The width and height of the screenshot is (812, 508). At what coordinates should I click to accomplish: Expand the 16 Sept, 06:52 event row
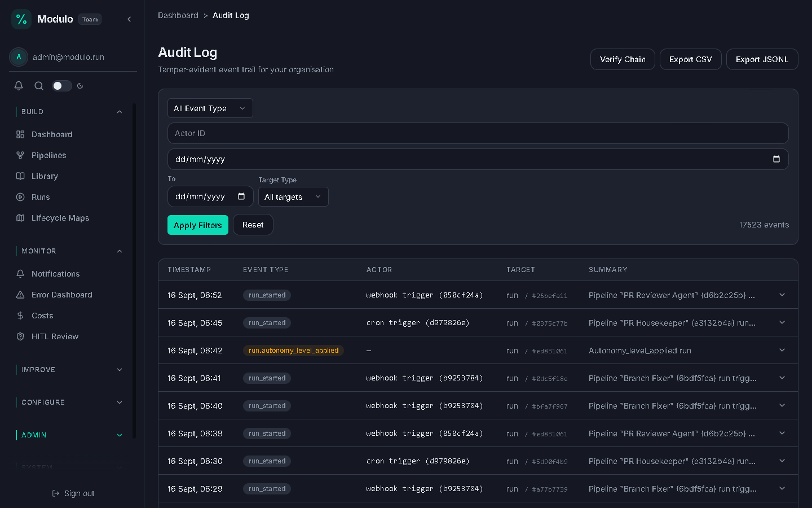coord(782,295)
